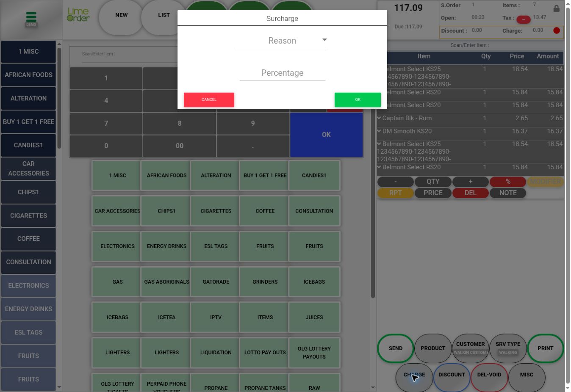Select 1 MISC in left sidebar
Image resolution: width=571 pixels, height=392 pixels.
coord(28,52)
